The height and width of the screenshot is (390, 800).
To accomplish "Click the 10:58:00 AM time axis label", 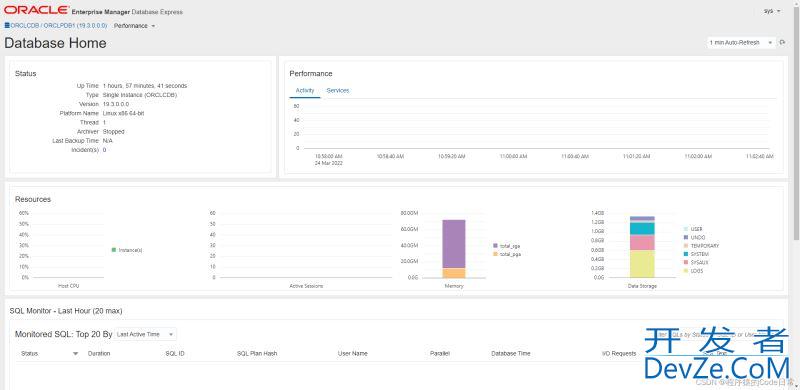I will coord(329,157).
